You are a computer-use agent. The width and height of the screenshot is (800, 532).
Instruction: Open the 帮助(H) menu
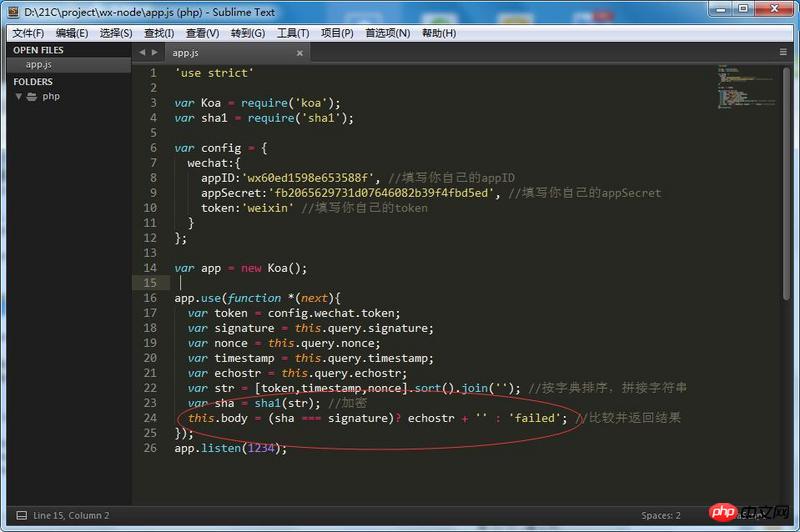(439, 33)
